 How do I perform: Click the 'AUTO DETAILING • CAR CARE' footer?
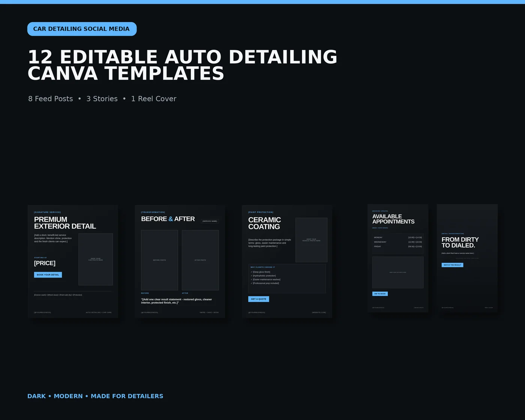pyautogui.click(x=99, y=312)
